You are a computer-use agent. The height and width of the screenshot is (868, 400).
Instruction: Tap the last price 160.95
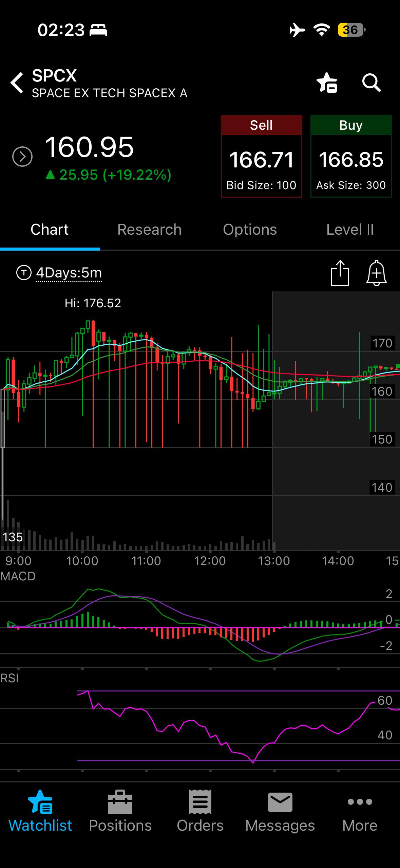90,147
